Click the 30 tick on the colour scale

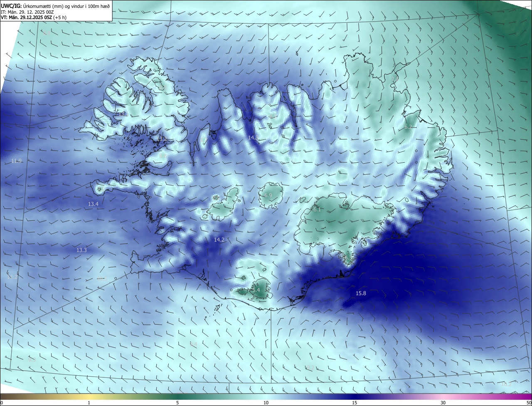[443, 403]
